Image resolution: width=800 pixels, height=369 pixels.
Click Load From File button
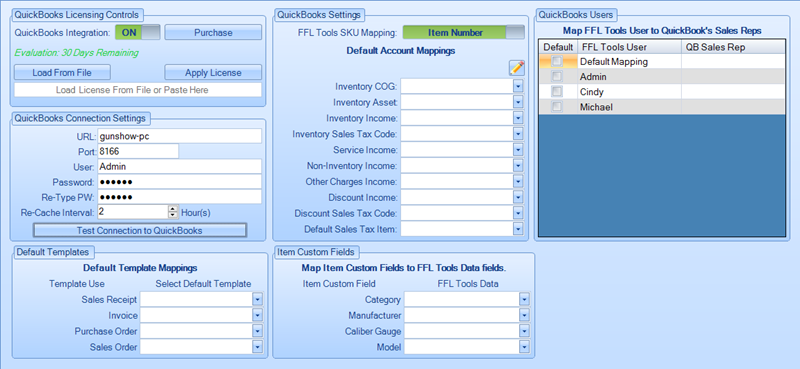pos(62,72)
